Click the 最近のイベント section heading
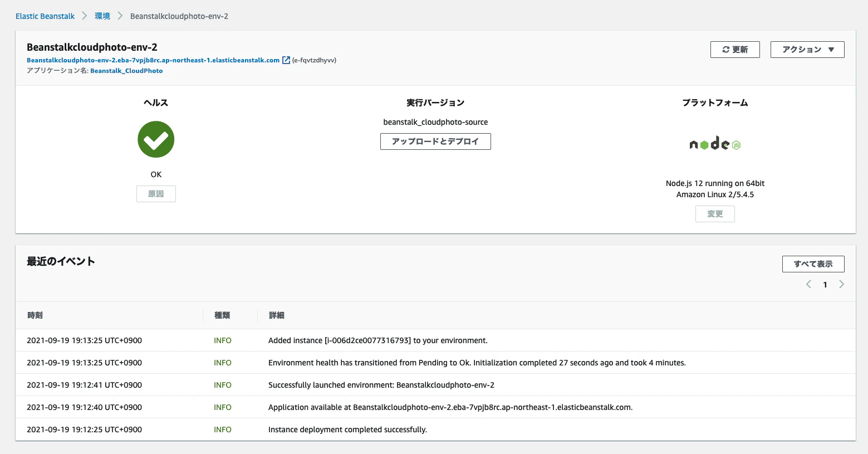Screen dimensions: 868x454 pos(61,261)
